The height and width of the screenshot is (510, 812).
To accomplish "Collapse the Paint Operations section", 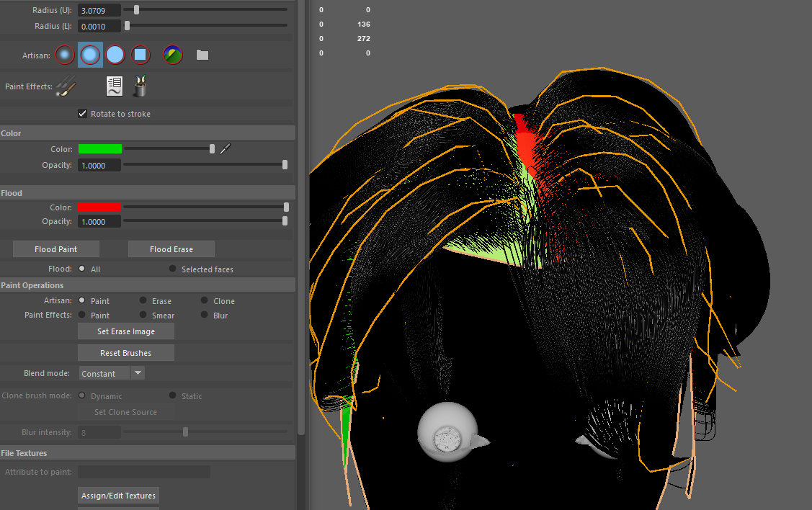I will click(32, 285).
